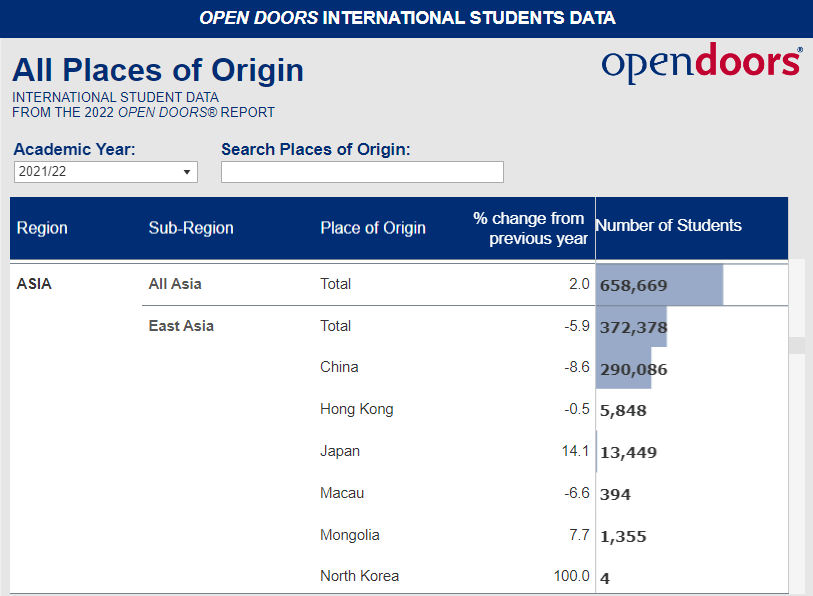Image resolution: width=813 pixels, height=596 pixels.
Task: Select the Number of Students column header
Action: click(x=668, y=225)
